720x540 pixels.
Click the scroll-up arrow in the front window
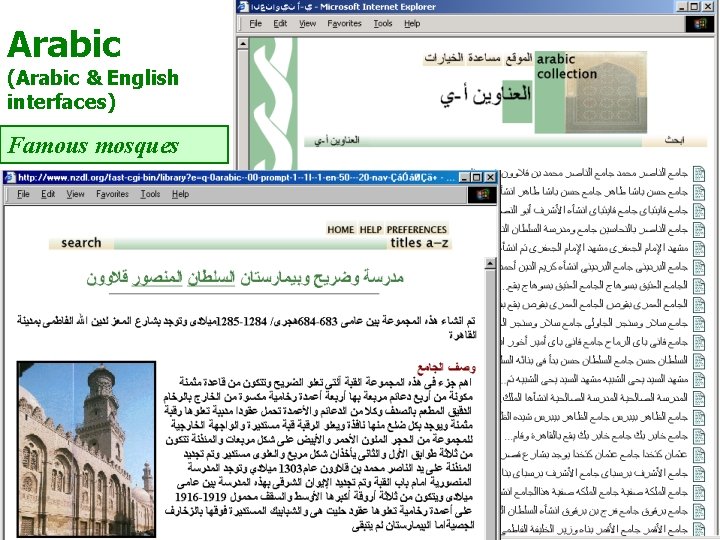pos(490,264)
